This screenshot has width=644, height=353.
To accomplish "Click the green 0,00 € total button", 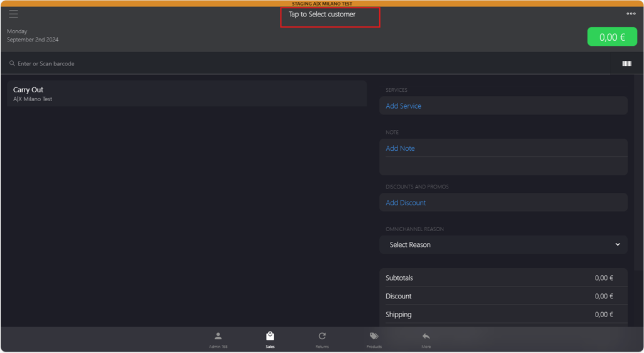I will 612,37.
